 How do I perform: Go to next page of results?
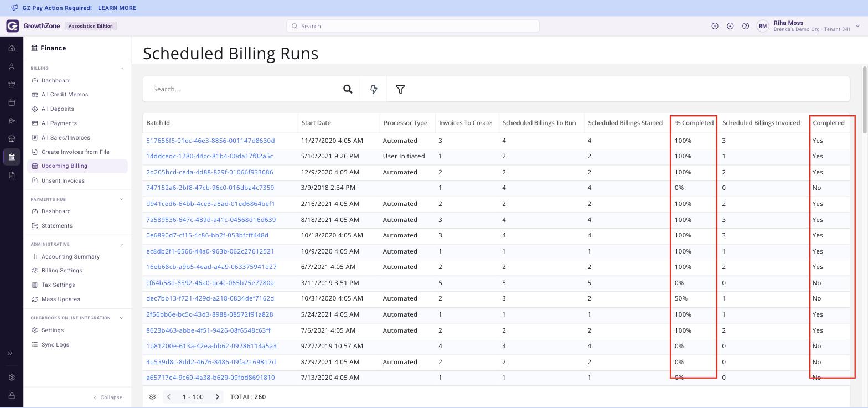click(x=218, y=397)
